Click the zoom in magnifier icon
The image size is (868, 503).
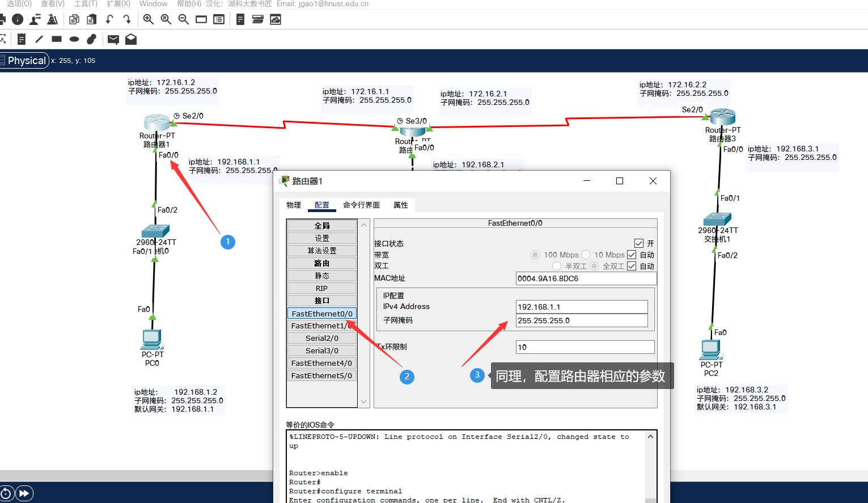[x=148, y=19]
